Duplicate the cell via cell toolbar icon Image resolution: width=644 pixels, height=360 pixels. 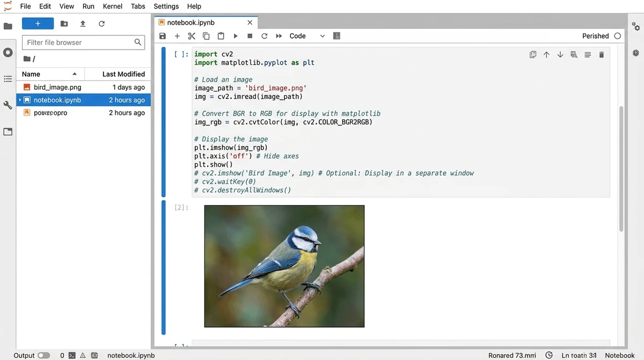(x=533, y=55)
